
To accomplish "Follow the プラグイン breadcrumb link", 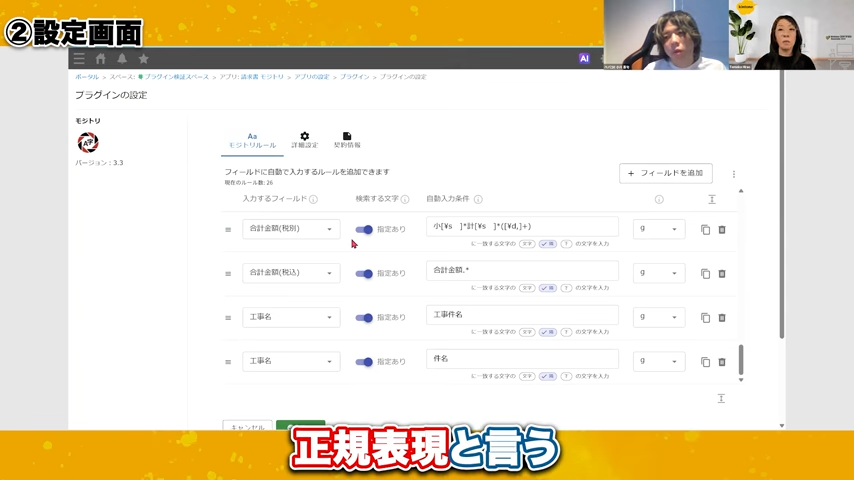I will pyautogui.click(x=355, y=77).
